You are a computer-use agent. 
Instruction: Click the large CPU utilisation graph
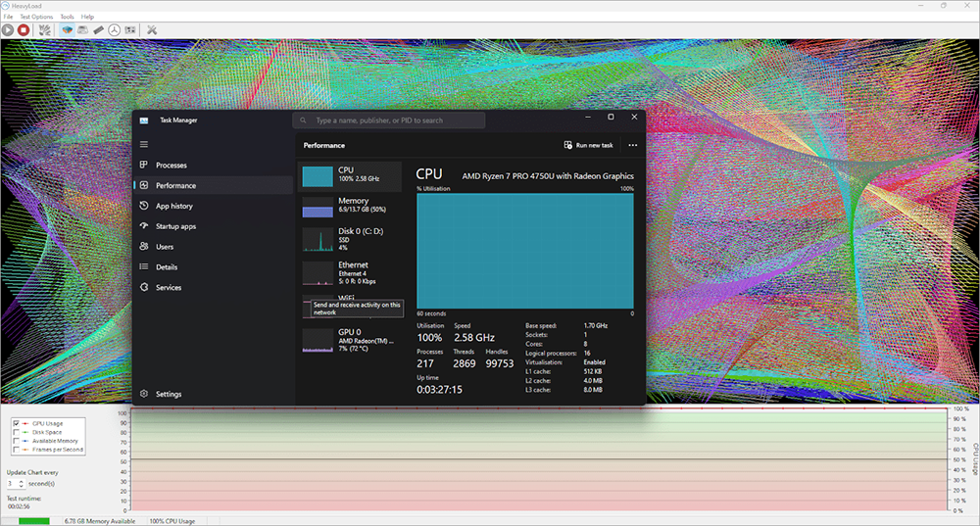tap(525, 251)
